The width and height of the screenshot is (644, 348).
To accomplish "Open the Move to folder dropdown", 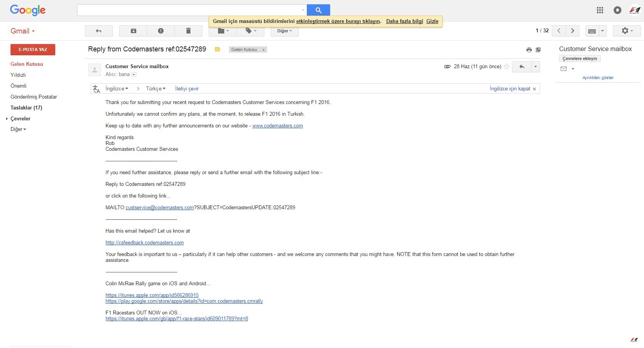I will pos(223,31).
